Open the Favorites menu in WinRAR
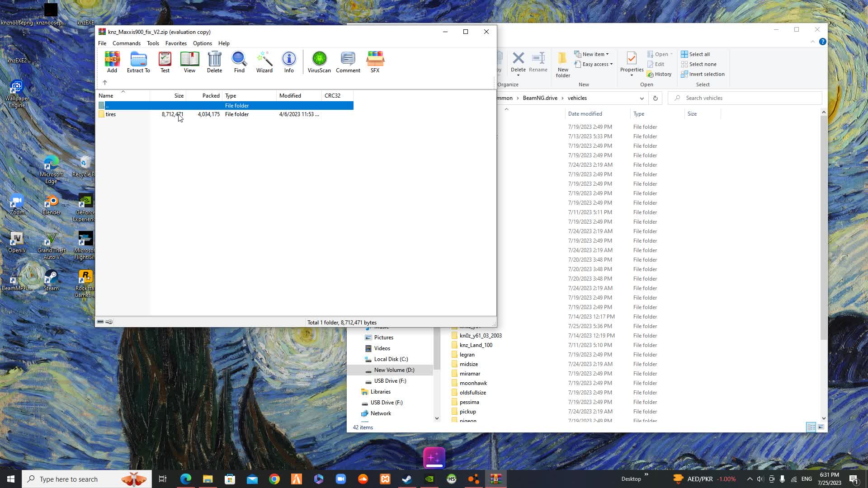This screenshot has height=488, width=868. [x=176, y=43]
